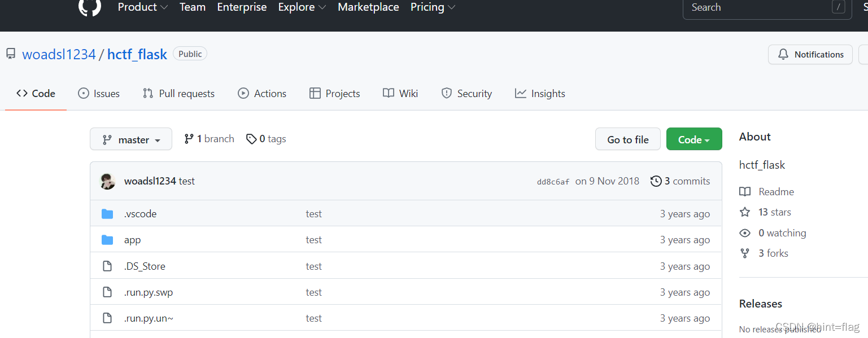The image size is (868, 338).
Task: Click the Go to file button
Action: pos(628,139)
